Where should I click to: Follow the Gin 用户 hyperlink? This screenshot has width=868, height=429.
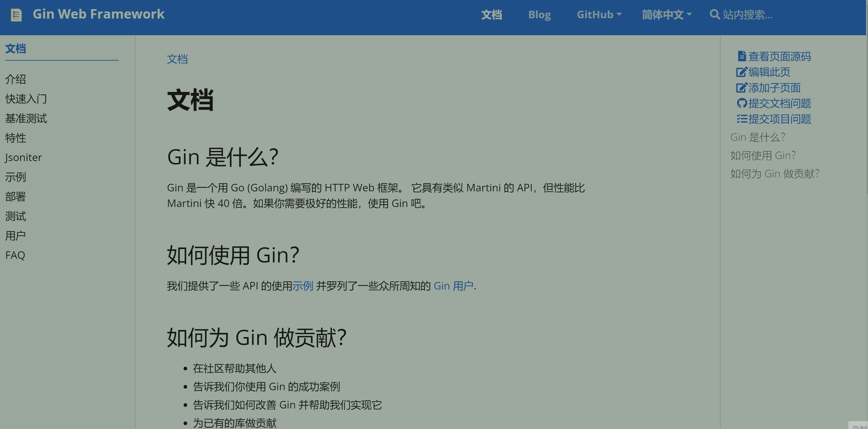coord(453,286)
